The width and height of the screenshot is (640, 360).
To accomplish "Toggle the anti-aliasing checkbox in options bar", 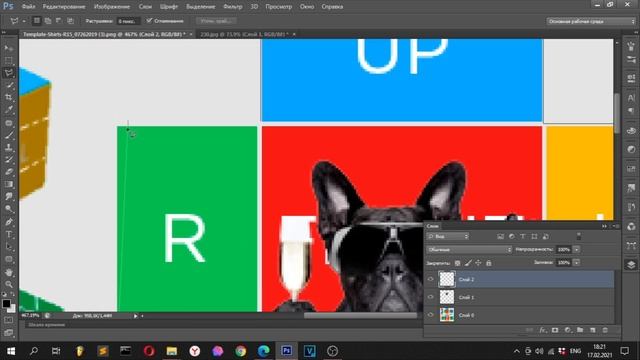I will coord(149,21).
